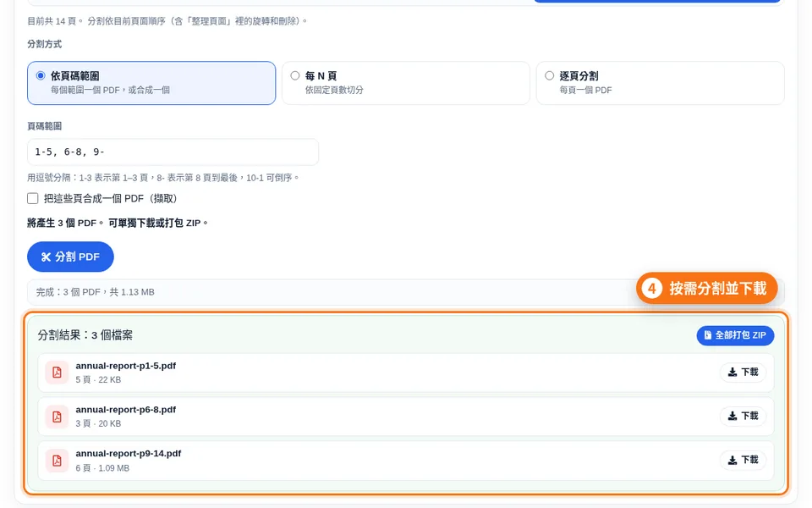
Task: Click download arrow icon for annual-report-p9-14.pdf
Action: tap(732, 460)
